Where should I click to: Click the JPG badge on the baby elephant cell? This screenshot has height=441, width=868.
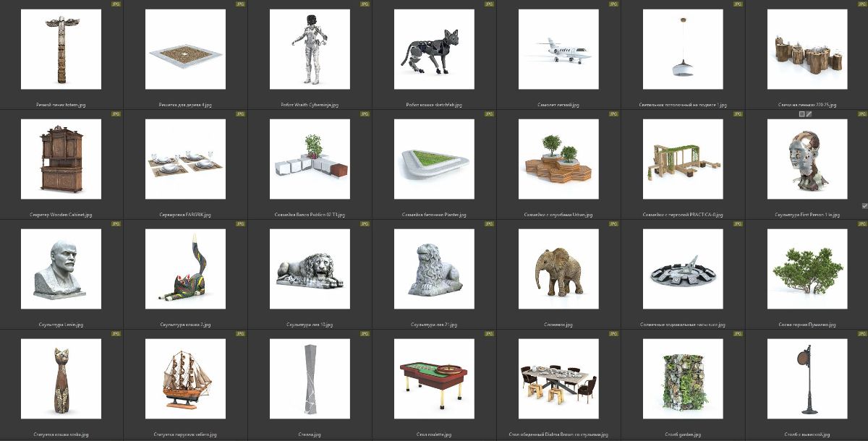click(x=613, y=224)
